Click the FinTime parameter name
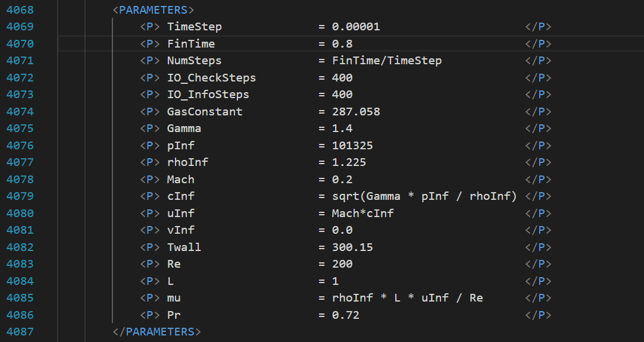 pyautogui.click(x=191, y=44)
